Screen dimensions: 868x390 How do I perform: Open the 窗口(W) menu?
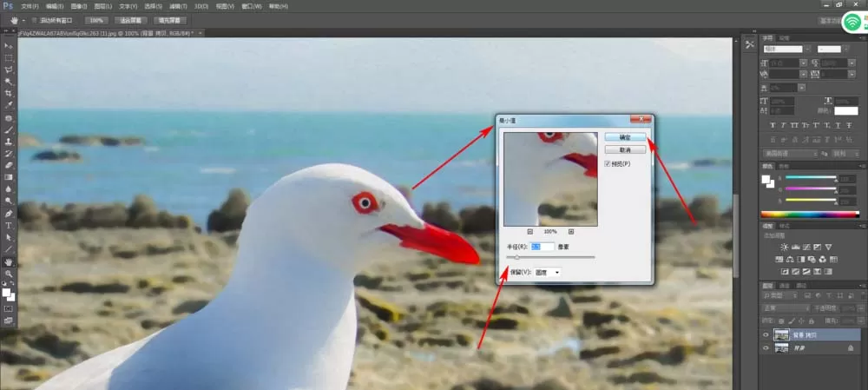[252, 6]
